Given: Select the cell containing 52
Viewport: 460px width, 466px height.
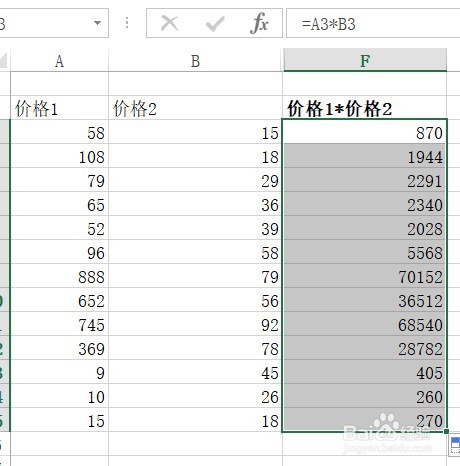Looking at the screenshot, I should click(x=59, y=228).
